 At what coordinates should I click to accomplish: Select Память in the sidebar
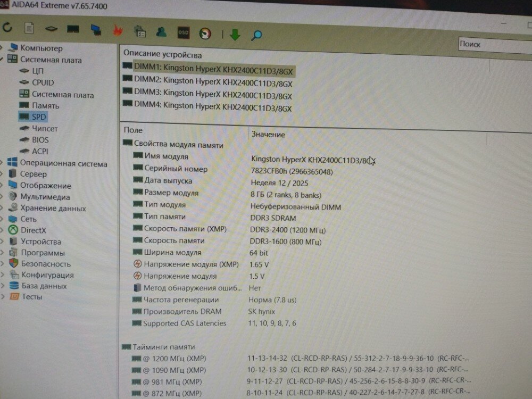(45, 106)
